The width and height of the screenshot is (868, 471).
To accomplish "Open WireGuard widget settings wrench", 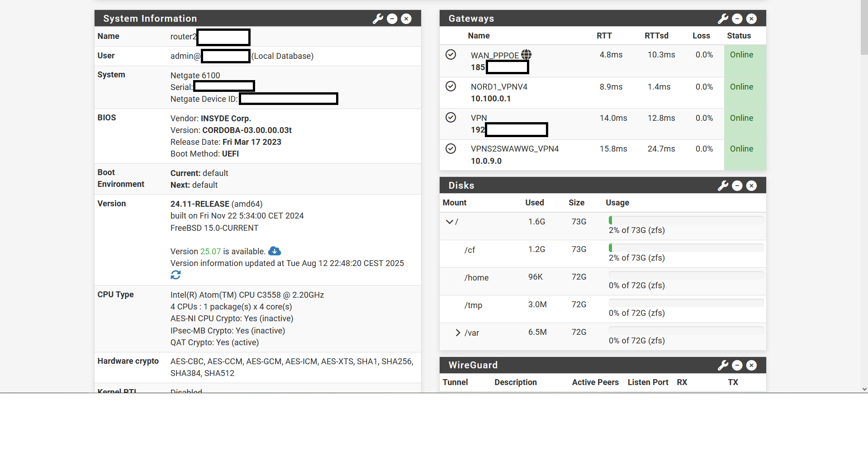I will tap(723, 365).
